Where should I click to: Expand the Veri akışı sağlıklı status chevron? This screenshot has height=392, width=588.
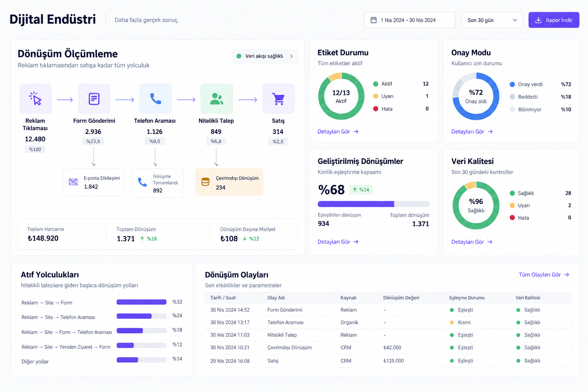292,56
